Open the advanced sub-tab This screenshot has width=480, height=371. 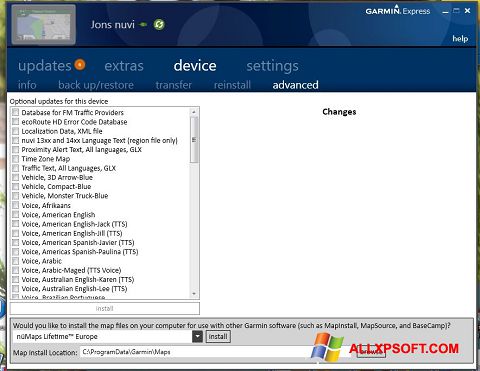[295, 85]
